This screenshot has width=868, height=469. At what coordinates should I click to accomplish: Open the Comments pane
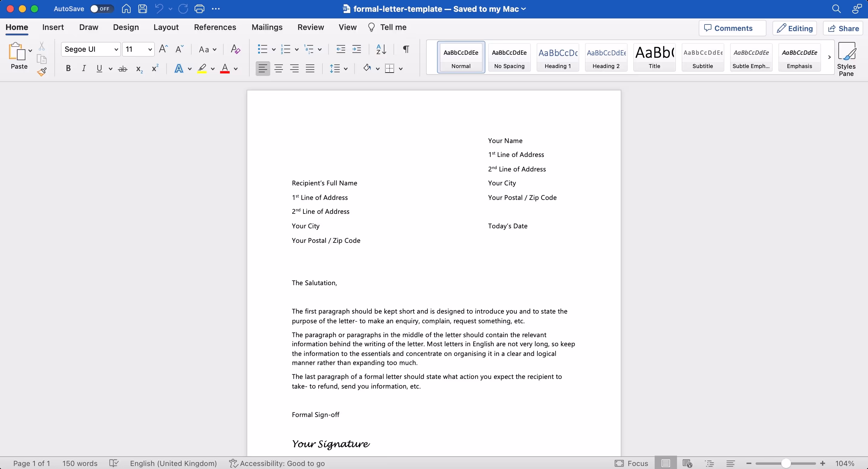[732, 28]
